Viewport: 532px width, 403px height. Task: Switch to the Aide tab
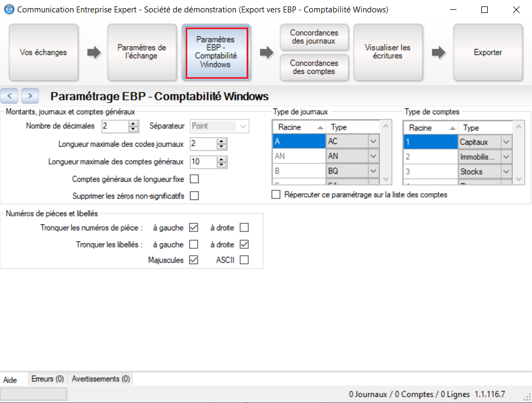tap(10, 380)
